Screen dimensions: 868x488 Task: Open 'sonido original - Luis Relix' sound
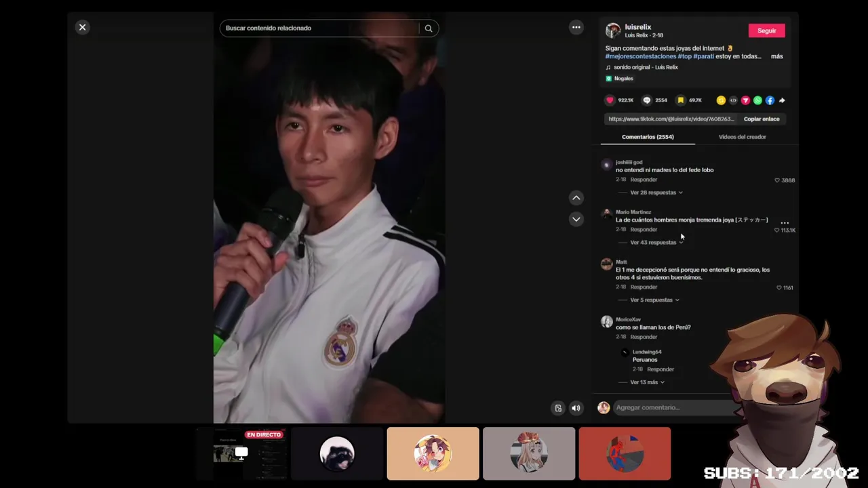pyautogui.click(x=646, y=67)
